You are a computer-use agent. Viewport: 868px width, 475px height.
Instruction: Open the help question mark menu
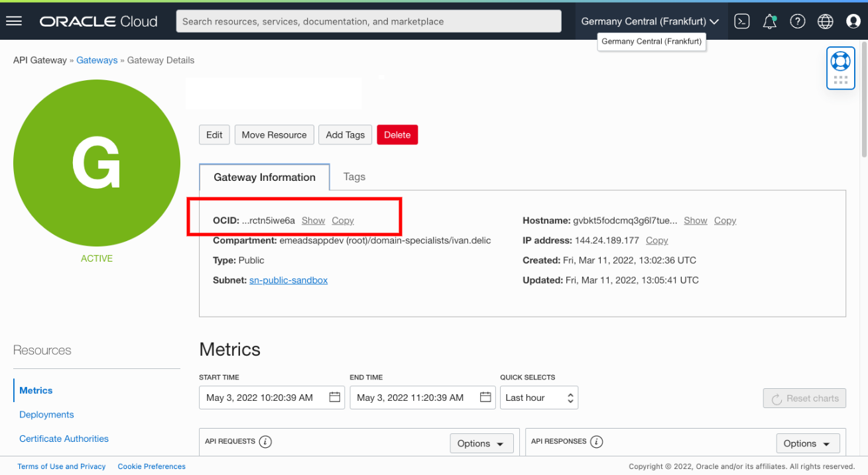point(797,21)
